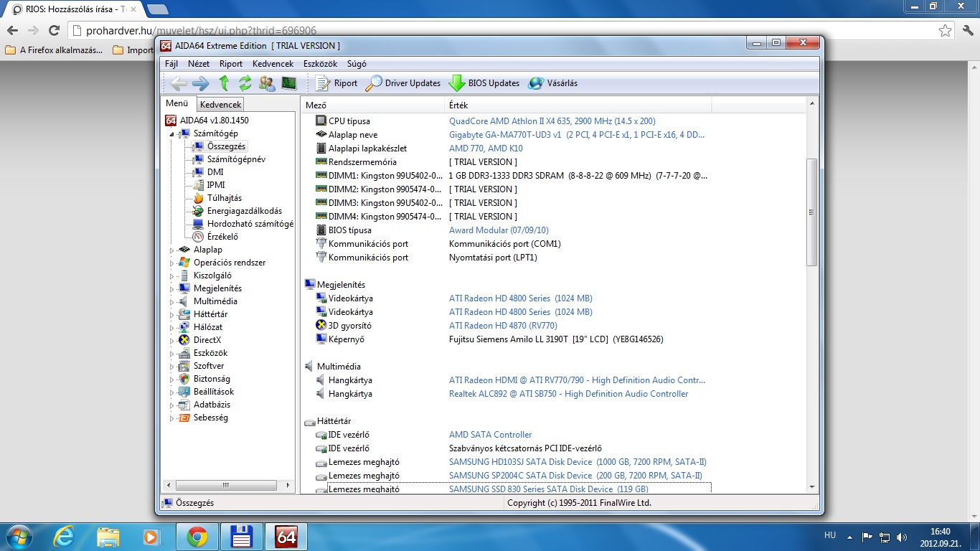
Task: Expand the DirectX tree node
Action: (x=171, y=341)
